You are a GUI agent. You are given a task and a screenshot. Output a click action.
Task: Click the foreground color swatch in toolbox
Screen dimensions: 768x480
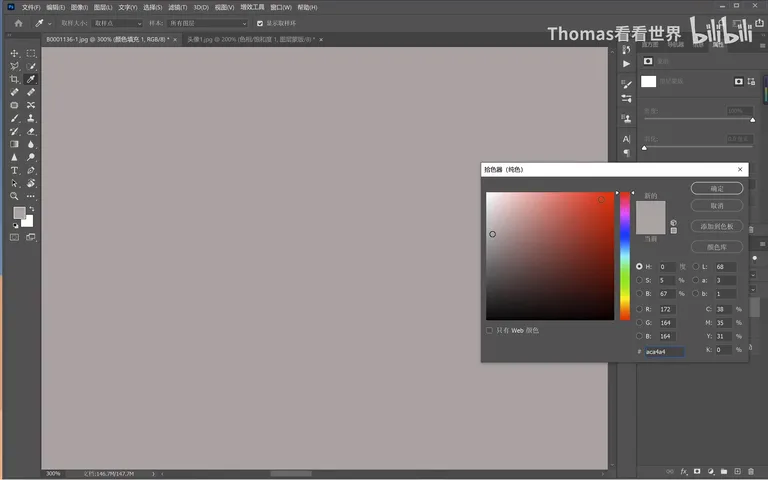(x=19, y=213)
